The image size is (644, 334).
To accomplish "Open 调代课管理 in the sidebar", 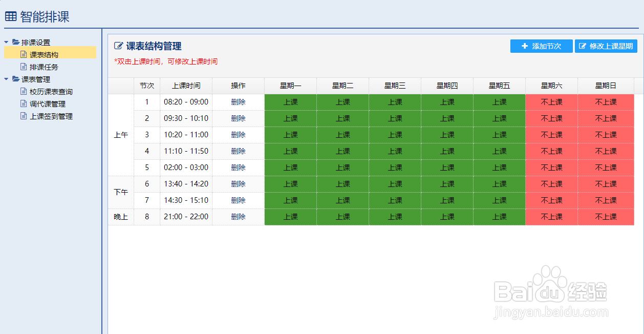I will click(48, 104).
